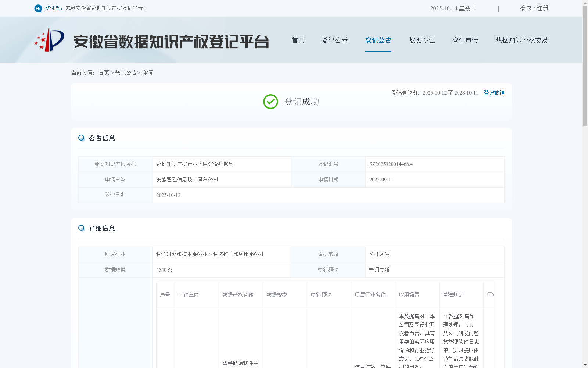Click the 登记有效期 date range text
This screenshot has width=588, height=368.
coord(435,93)
